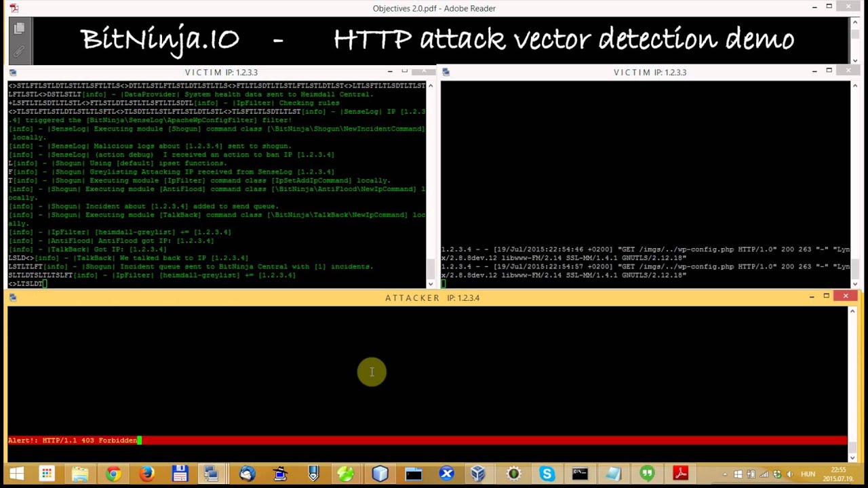This screenshot has height=488, width=868.
Task: Click the PuTTY icon of left Victim window
Action: [13, 73]
